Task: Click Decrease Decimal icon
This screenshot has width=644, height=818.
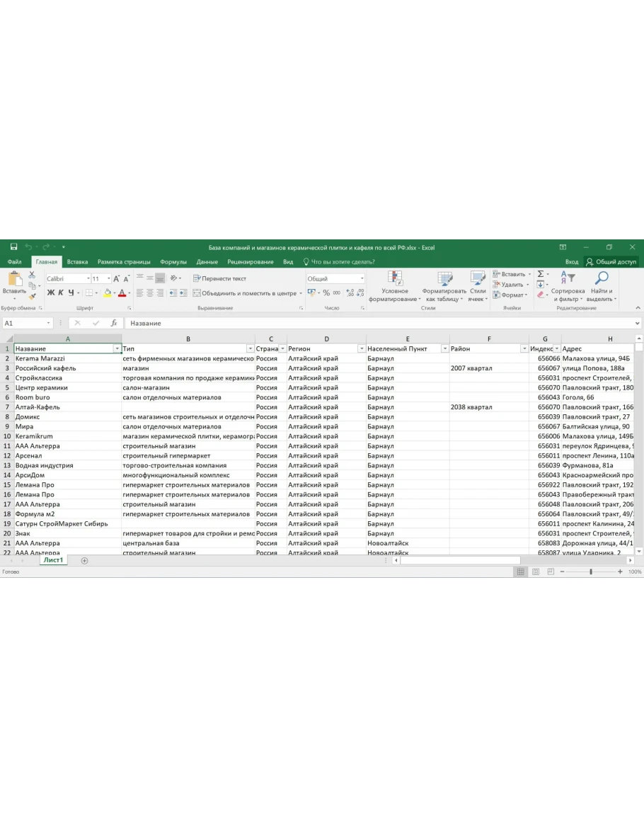Action: [x=360, y=292]
